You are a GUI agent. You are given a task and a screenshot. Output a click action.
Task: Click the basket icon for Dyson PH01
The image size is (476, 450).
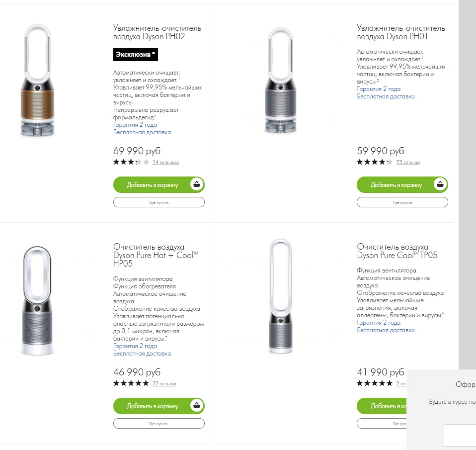(440, 184)
